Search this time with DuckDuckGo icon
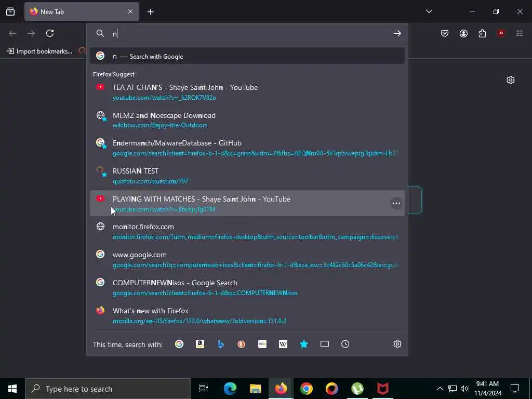Viewport: 532px width, 399px height. pyautogui.click(x=241, y=344)
